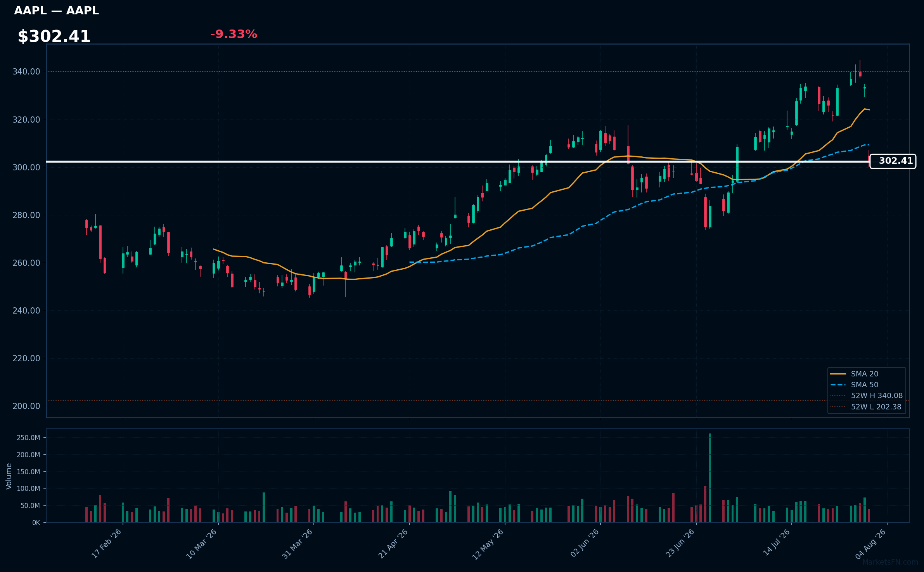The height and width of the screenshot is (572, 924).
Task: Click the 12 May '26 date label
Action: pos(488,544)
